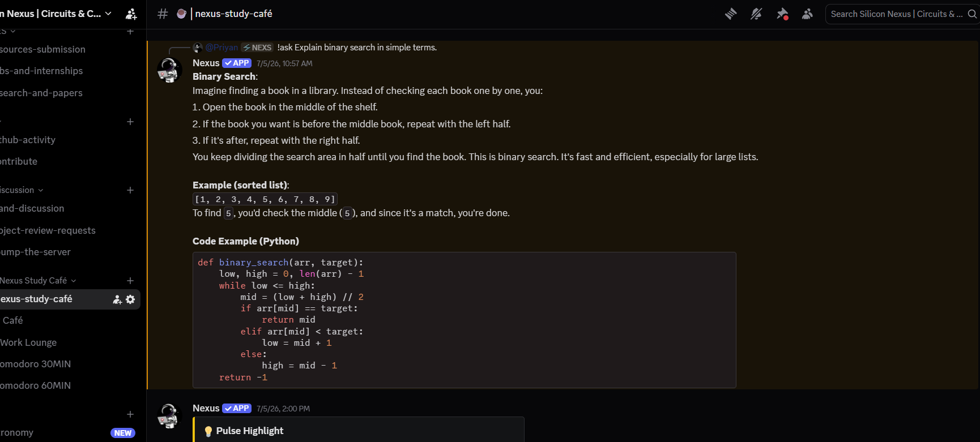
Task: Click the channel emoji icon before nexus-study-café title
Action: point(181,14)
